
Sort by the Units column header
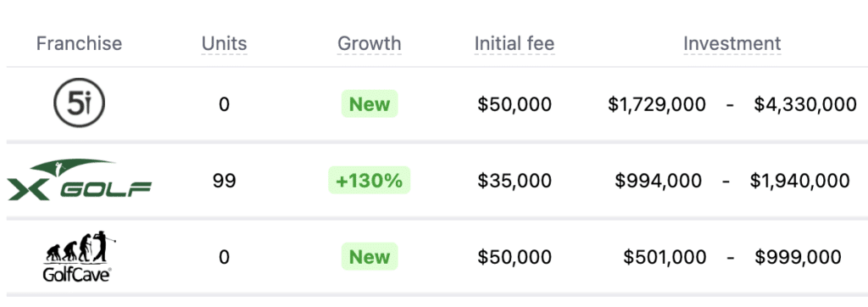[224, 43]
